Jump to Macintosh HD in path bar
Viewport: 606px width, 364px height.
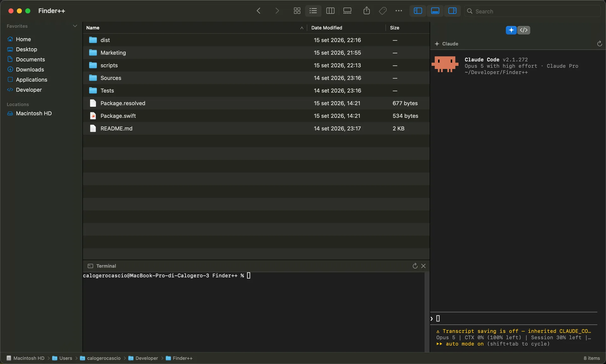pos(26,358)
